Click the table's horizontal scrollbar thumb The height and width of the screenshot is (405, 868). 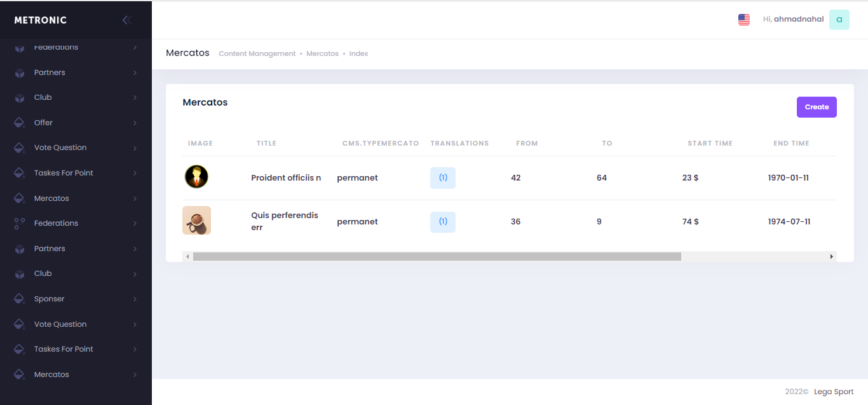437,256
